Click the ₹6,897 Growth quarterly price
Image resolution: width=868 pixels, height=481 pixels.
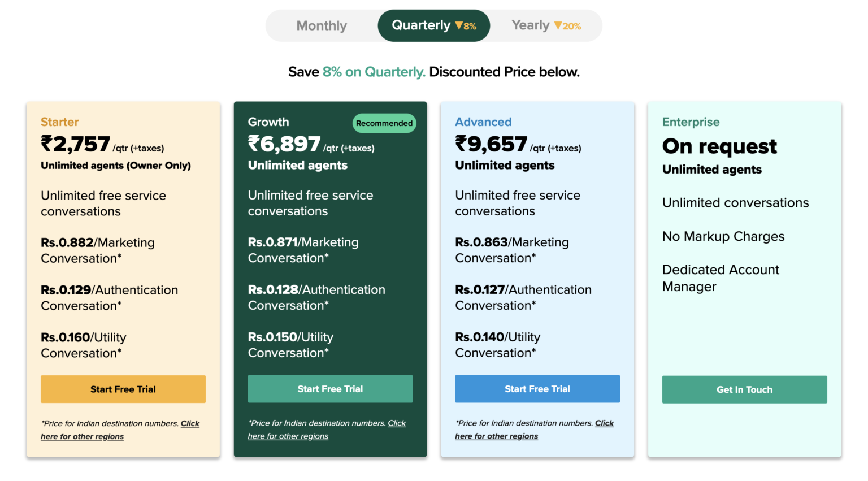pos(284,145)
